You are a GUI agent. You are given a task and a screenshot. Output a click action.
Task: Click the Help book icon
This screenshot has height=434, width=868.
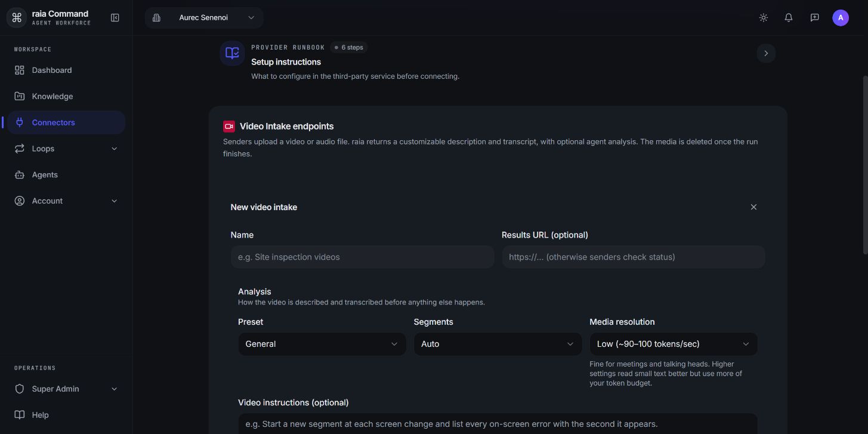[20, 415]
